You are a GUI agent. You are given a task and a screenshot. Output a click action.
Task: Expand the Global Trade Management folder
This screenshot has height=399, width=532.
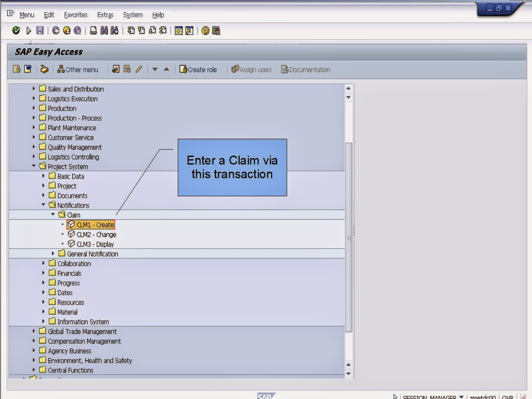point(34,331)
